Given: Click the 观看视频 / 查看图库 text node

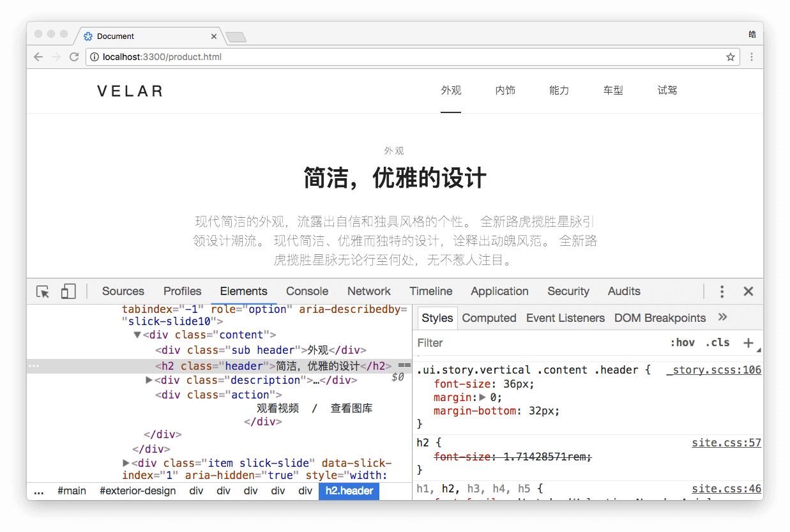Looking at the screenshot, I should click(x=315, y=408).
